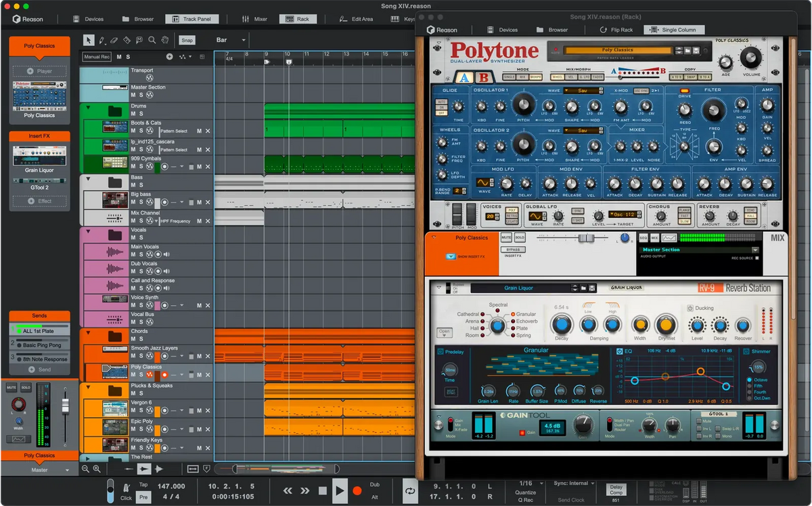Bypass Insert FX on Poly Classics channel
This screenshot has height=506, width=812.
click(x=512, y=250)
